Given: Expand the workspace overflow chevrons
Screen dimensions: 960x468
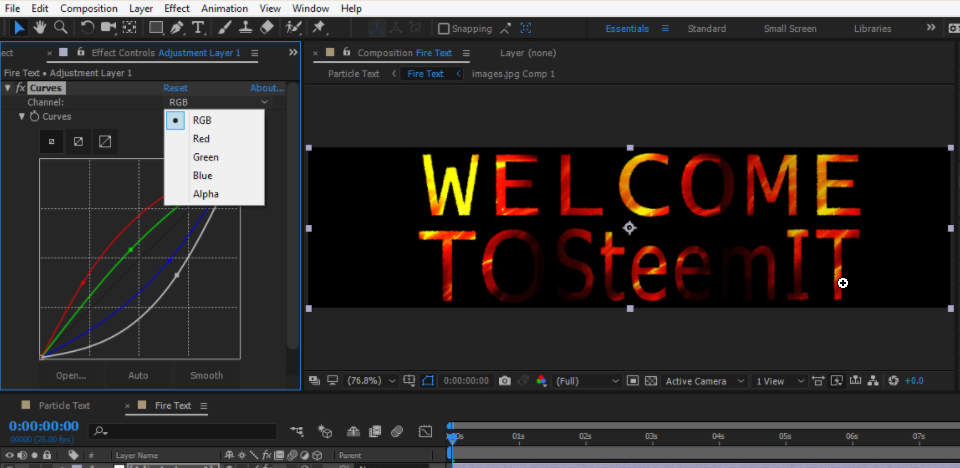Looking at the screenshot, I should pyautogui.click(x=931, y=28).
